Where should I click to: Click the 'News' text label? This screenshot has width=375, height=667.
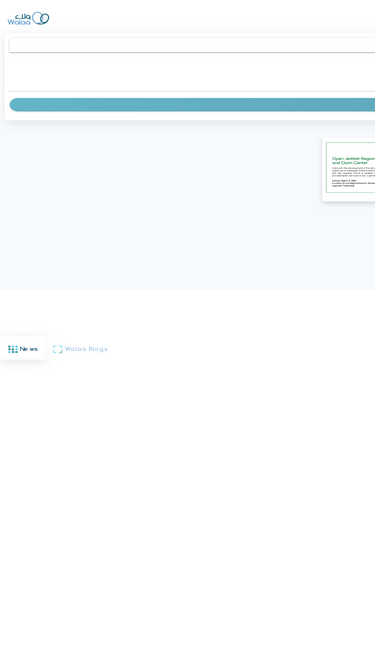click(28, 349)
